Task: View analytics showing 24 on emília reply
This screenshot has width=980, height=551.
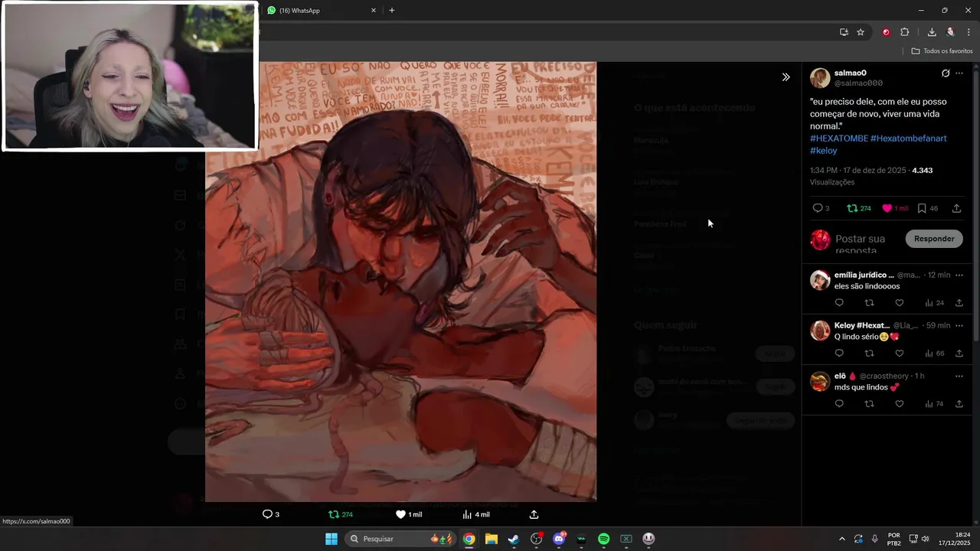Action: (x=934, y=303)
